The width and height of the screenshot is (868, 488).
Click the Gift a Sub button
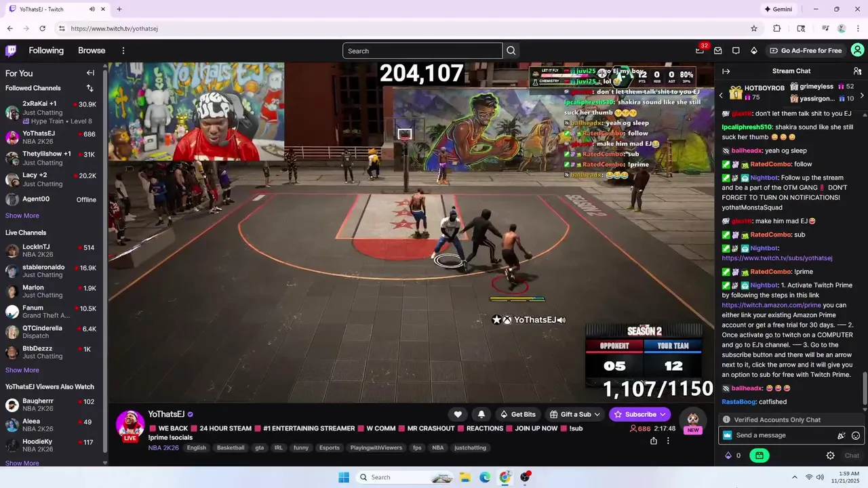click(x=576, y=414)
